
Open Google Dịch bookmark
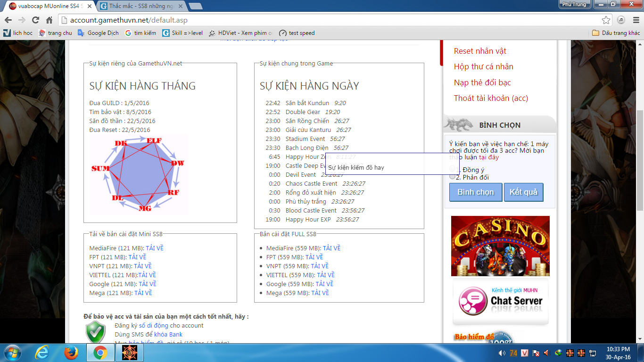coord(98,33)
